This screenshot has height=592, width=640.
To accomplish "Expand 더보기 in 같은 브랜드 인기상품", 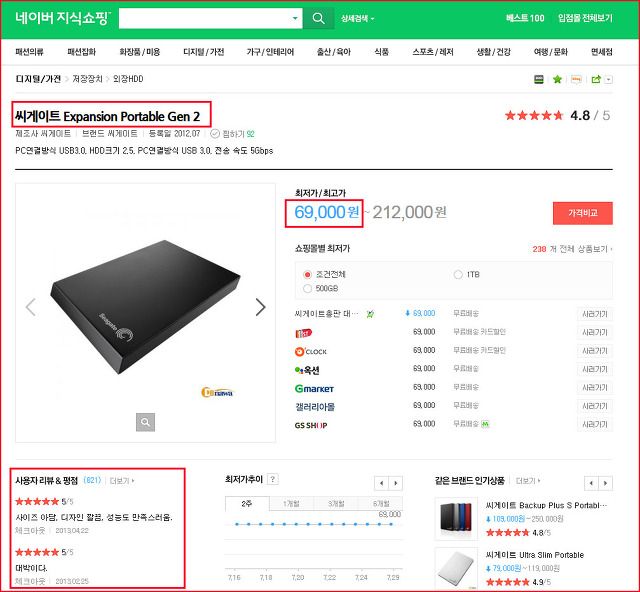I will [528, 481].
